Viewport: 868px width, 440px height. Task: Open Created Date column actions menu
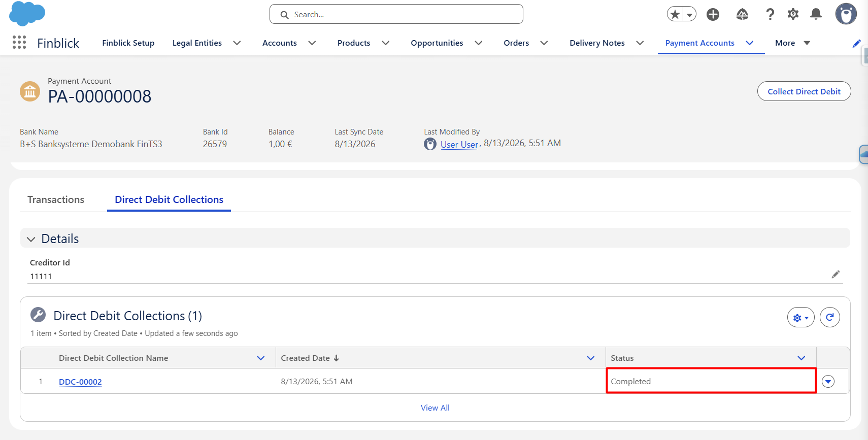point(591,358)
